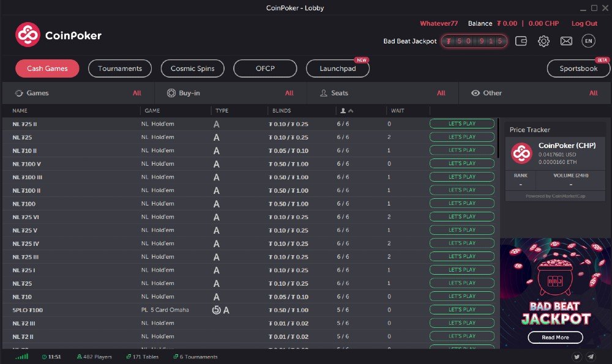Select the NL ₮25 III table name

[25, 257]
